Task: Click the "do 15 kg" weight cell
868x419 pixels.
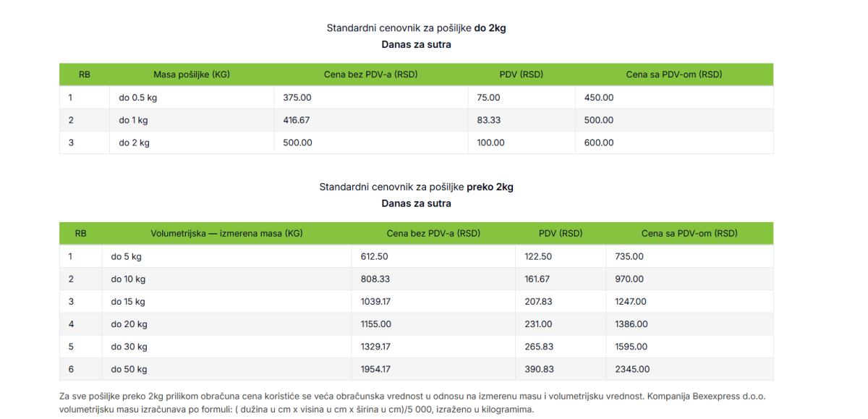Action: pyautogui.click(x=128, y=302)
